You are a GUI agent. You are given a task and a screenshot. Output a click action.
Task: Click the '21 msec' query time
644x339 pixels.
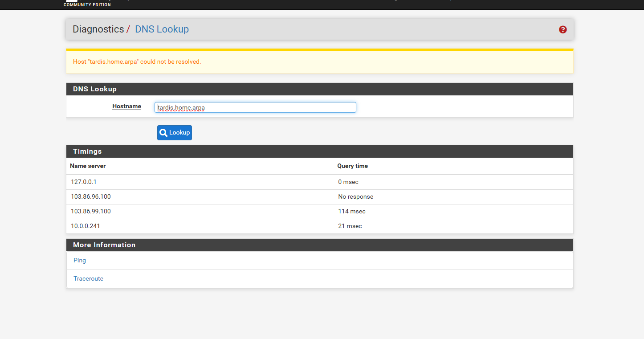pos(350,226)
